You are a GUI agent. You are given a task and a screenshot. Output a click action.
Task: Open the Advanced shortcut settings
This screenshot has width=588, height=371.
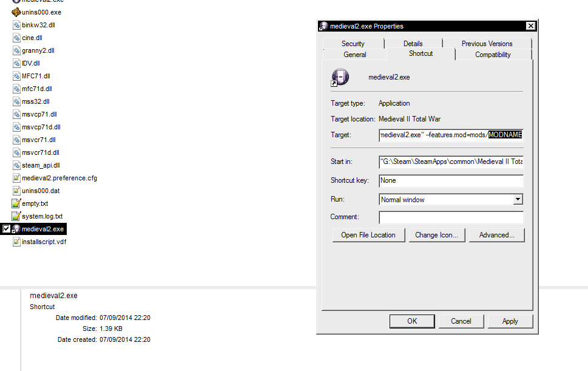496,235
